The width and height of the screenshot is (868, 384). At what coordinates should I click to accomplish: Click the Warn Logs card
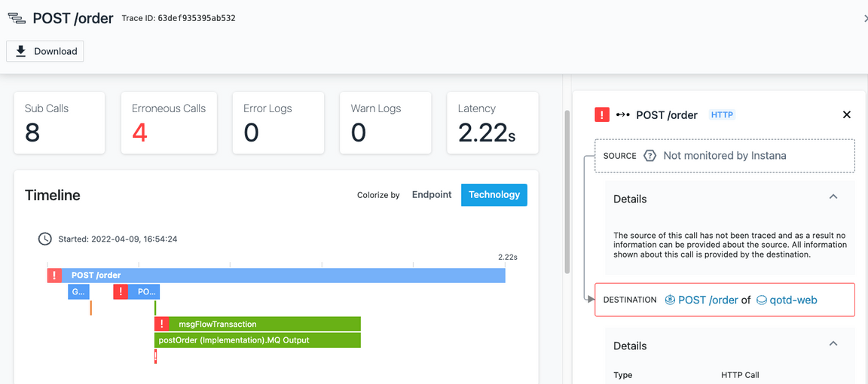(x=385, y=123)
